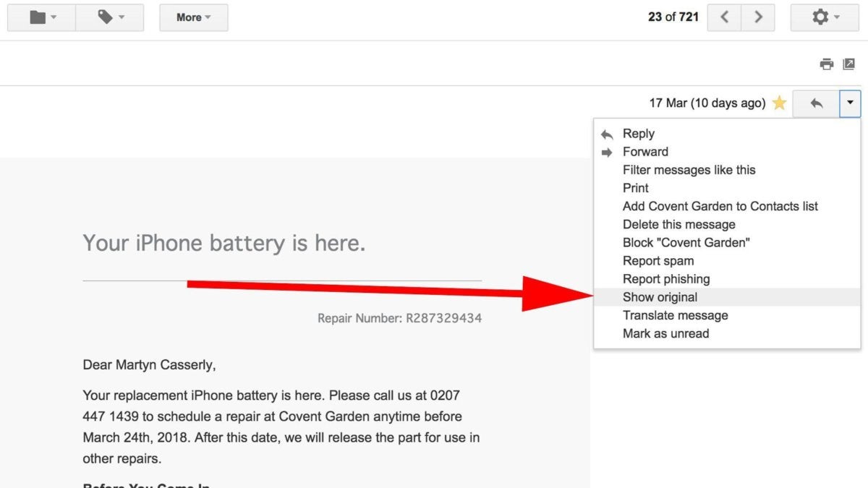Viewport: 868px width, 488px height.
Task: Click the Dear Martyn Casserly greeting
Action: 149,365
